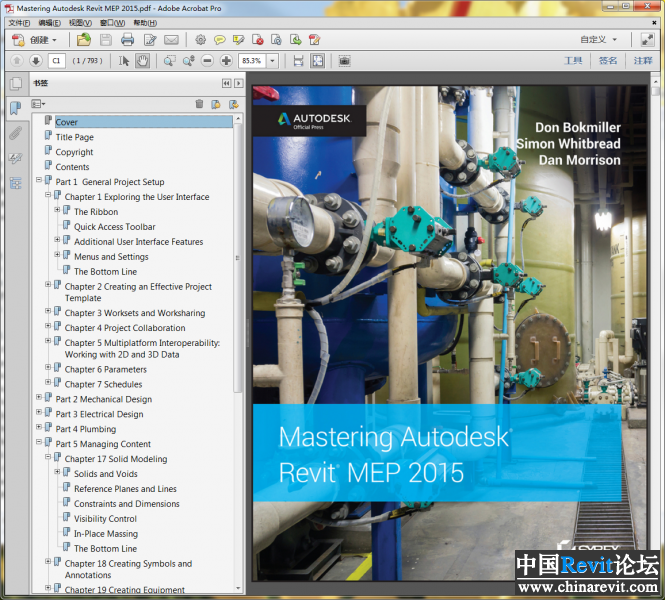Open the Bookmarks panel icon
Screen dimensions: 665x600
[x=16, y=108]
